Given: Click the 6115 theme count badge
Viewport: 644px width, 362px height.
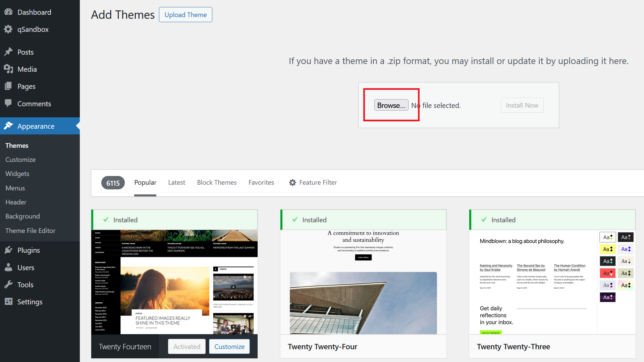Looking at the screenshot, I should (113, 183).
